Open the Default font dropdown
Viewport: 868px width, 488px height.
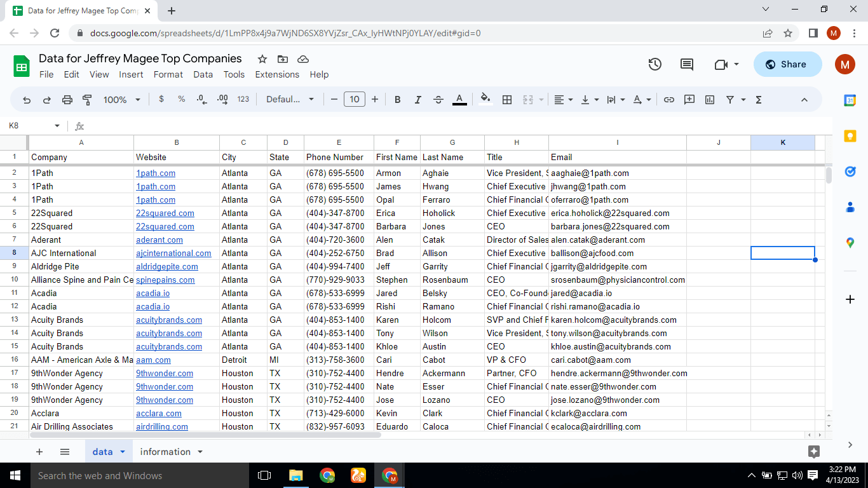pyautogui.click(x=290, y=99)
